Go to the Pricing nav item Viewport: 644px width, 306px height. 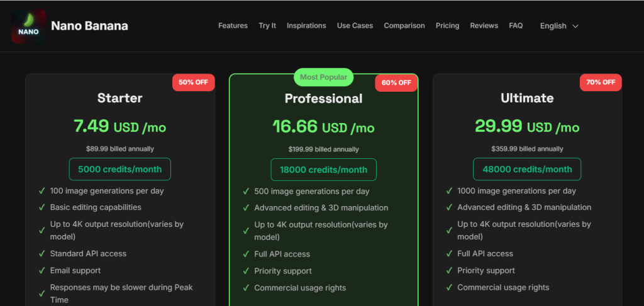(447, 25)
